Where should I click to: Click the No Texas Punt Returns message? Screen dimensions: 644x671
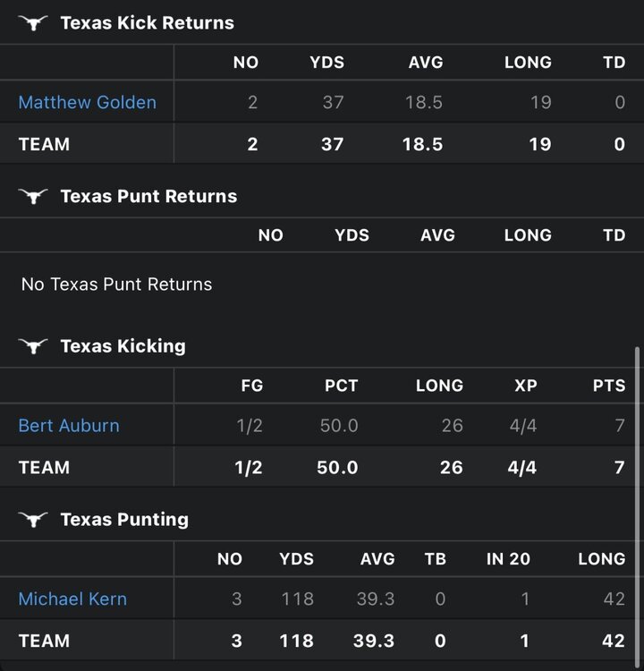click(x=116, y=285)
